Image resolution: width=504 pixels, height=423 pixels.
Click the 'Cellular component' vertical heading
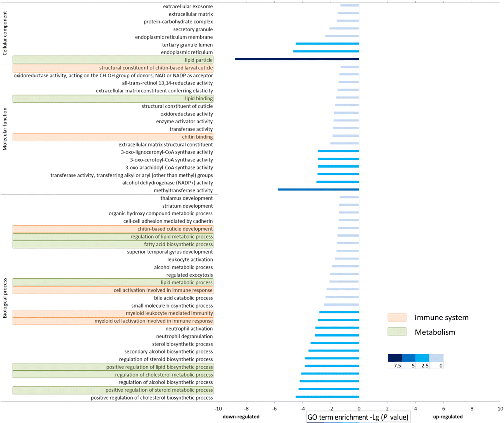click(5, 33)
